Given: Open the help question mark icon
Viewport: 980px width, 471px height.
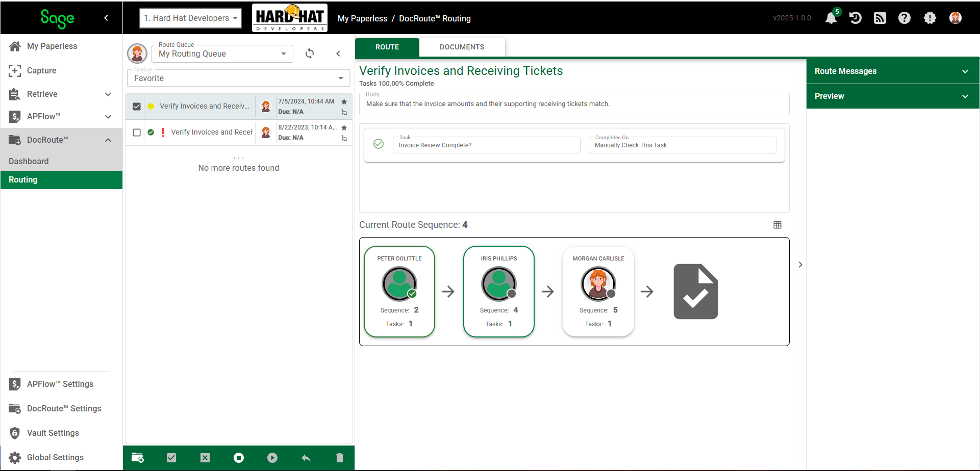Looking at the screenshot, I should coord(904,18).
